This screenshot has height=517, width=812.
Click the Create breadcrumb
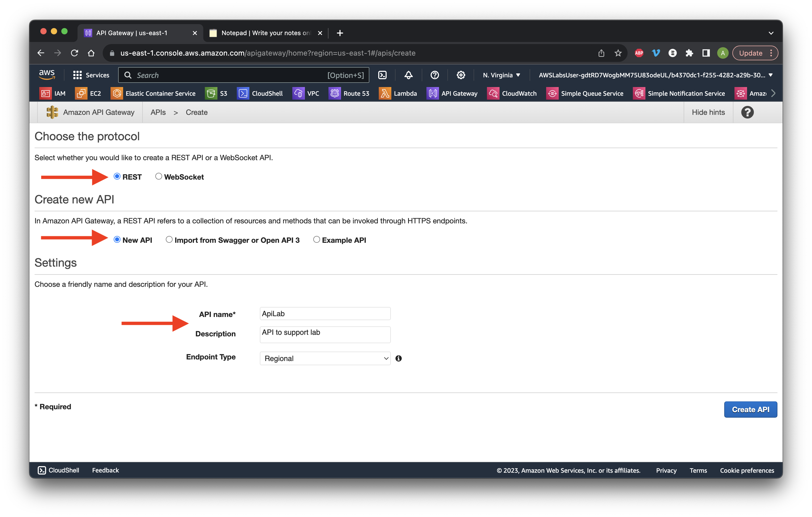pos(197,112)
